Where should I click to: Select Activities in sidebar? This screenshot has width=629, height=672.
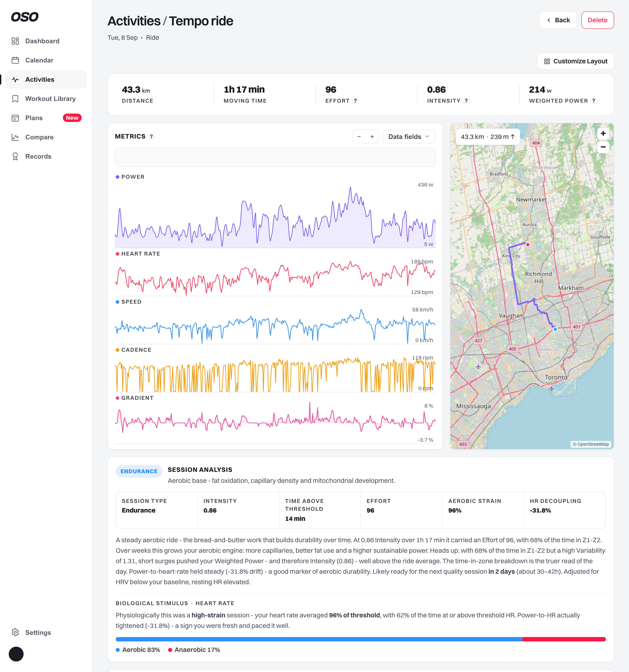click(x=46, y=80)
